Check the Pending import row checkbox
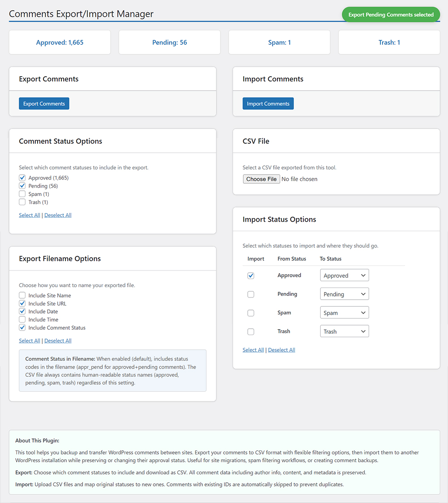Viewport: 448px width, 503px height. 250,294
